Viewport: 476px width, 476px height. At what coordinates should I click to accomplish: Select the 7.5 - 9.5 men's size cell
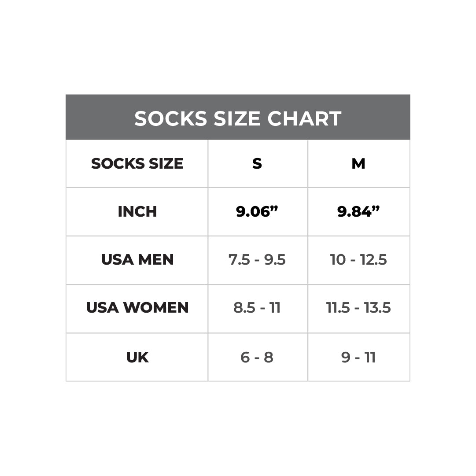point(257,260)
